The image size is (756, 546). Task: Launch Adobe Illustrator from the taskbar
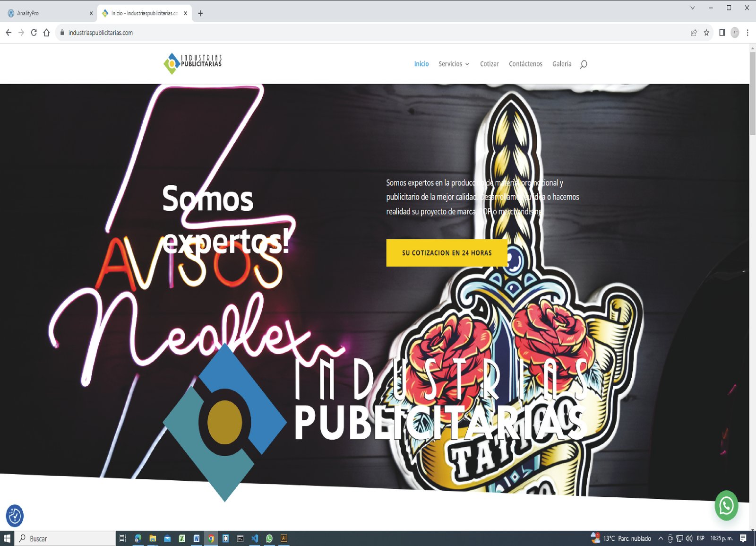point(284,538)
